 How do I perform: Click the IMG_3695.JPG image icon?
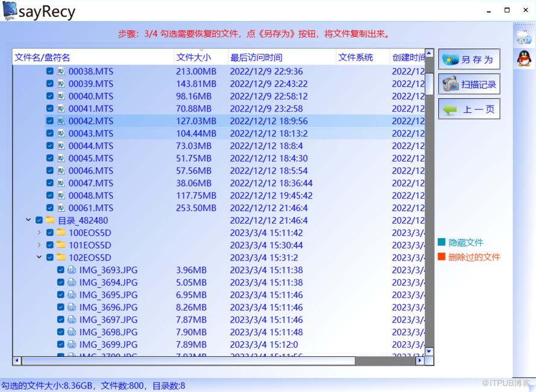(x=72, y=294)
